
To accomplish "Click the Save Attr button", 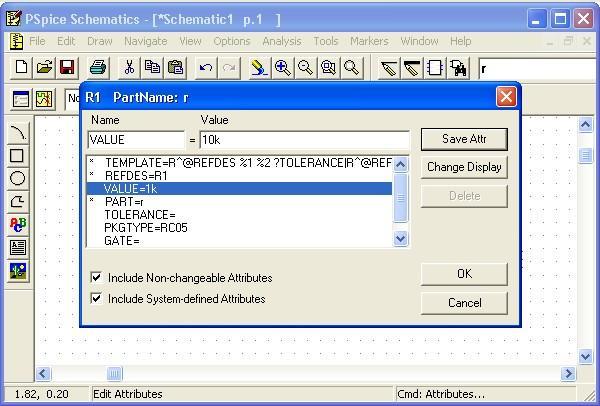I will pyautogui.click(x=464, y=139).
